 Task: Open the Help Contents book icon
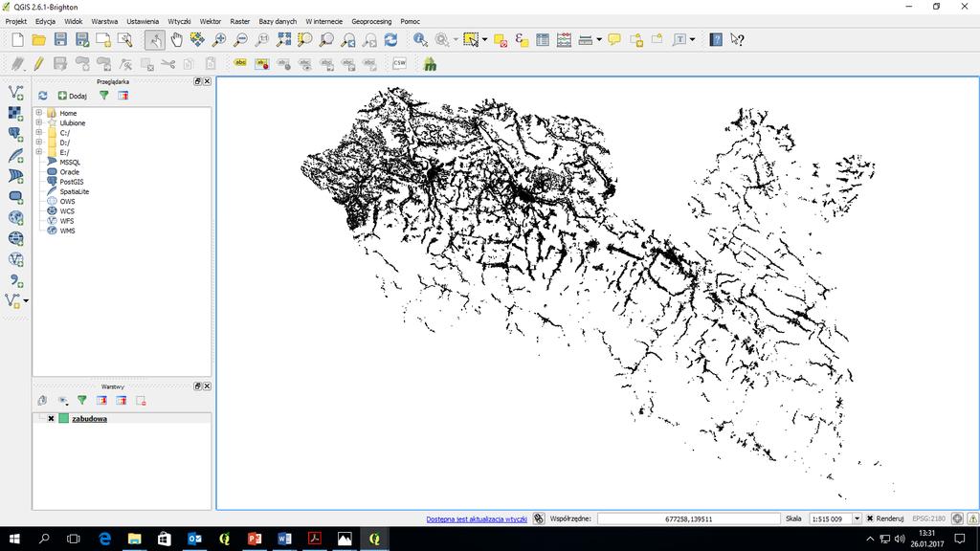point(716,40)
